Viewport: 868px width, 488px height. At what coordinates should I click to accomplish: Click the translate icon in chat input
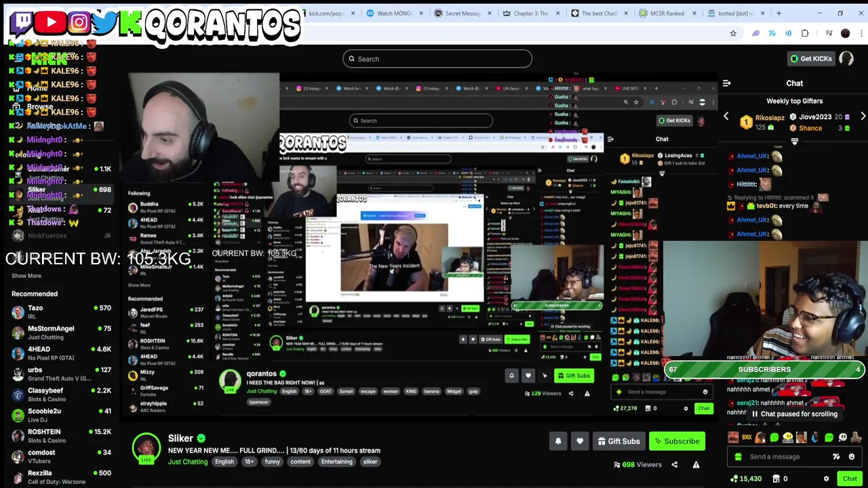pyautogui.click(x=836, y=457)
